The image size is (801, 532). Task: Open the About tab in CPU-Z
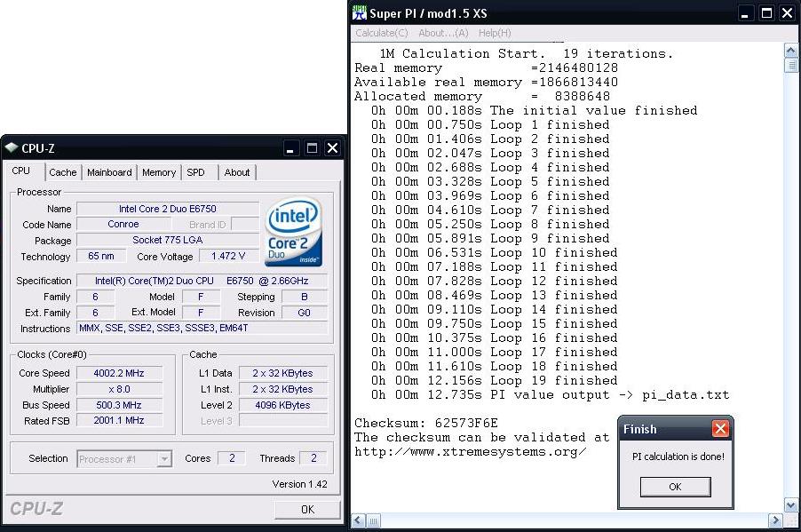click(237, 172)
